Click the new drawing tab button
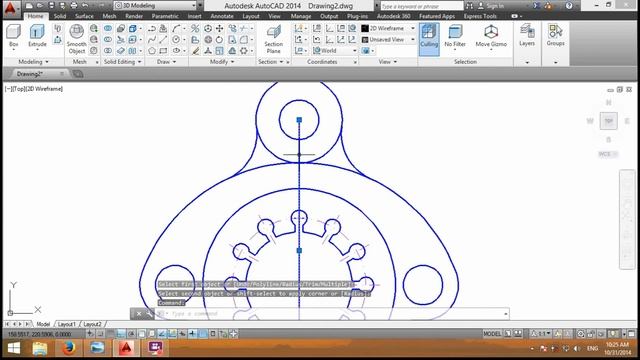 (78, 74)
